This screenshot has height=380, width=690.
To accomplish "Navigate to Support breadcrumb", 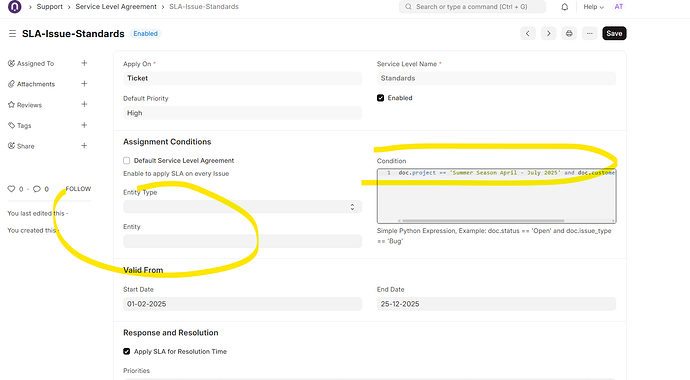I will tap(50, 7).
